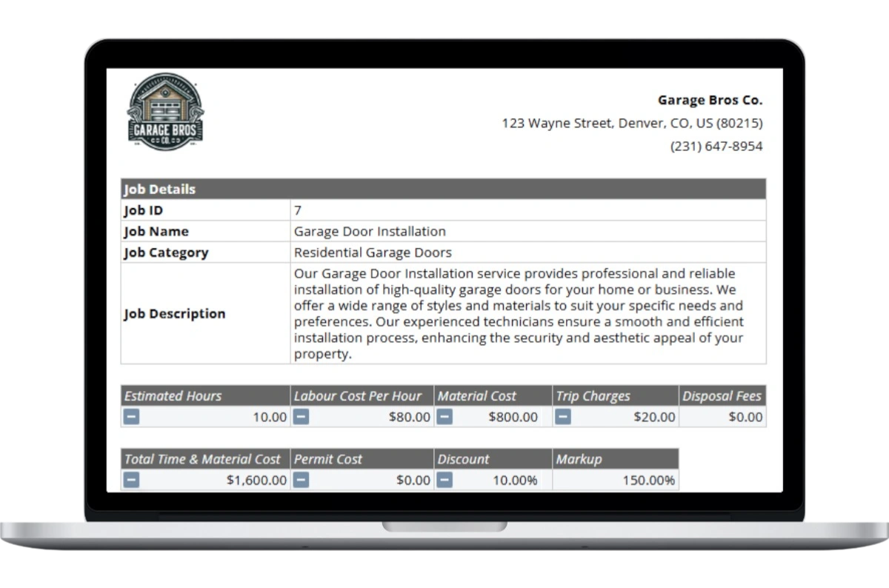Click the $80.00 labour cost value
The image size is (889, 588).
[409, 417]
